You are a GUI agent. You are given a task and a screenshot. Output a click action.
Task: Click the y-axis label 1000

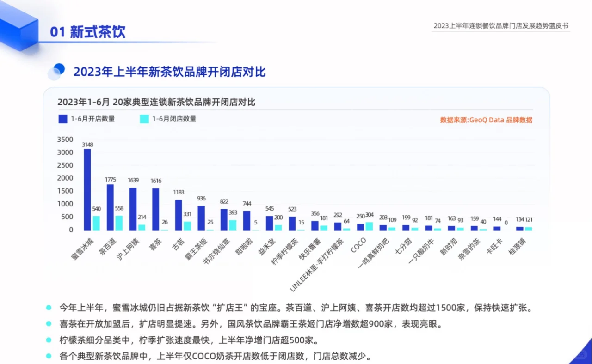65,204
